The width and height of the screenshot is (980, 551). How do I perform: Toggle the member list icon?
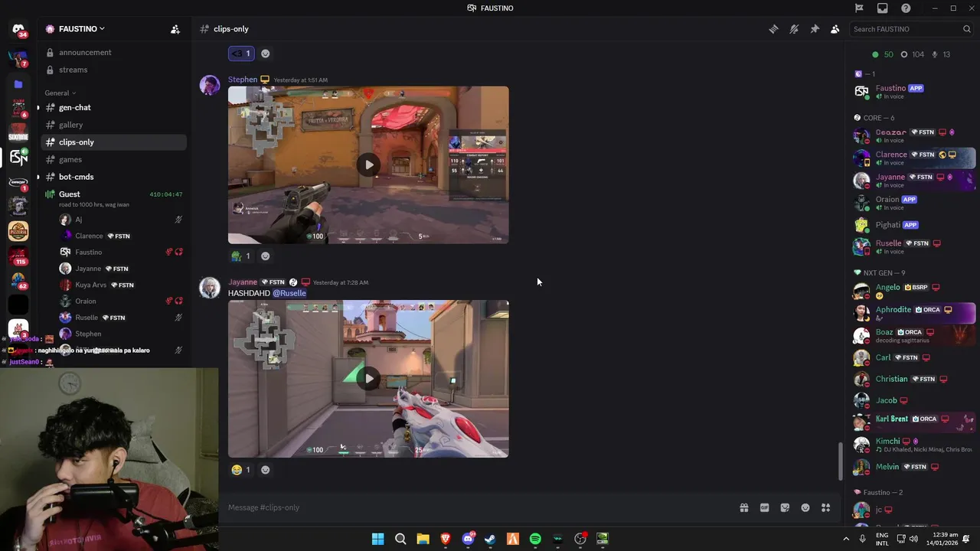pyautogui.click(x=835, y=29)
